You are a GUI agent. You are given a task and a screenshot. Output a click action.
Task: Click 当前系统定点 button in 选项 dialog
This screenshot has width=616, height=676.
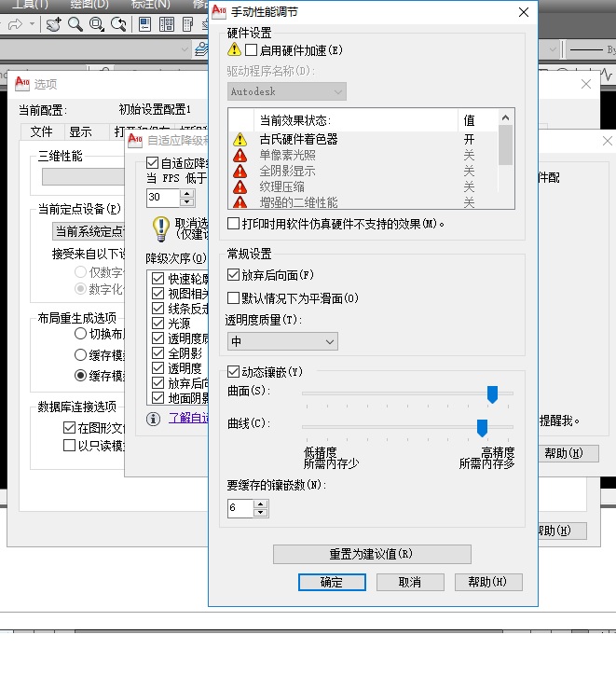tap(89, 231)
